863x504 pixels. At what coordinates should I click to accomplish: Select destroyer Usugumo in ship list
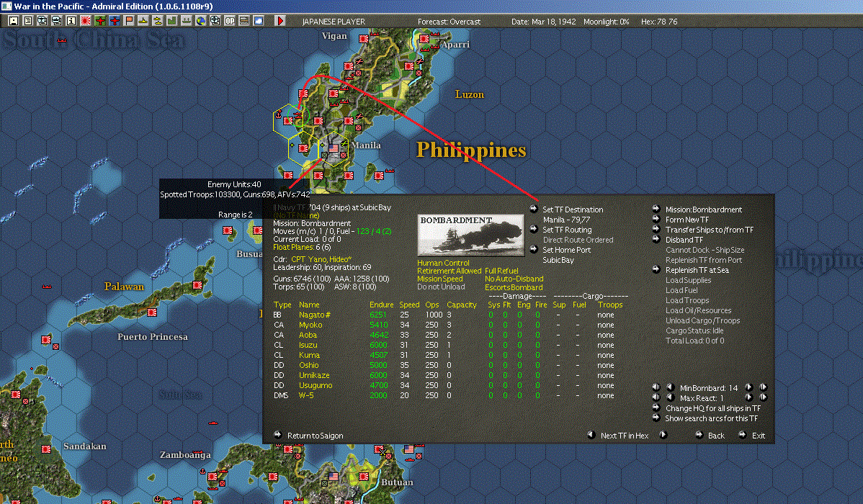316,385
